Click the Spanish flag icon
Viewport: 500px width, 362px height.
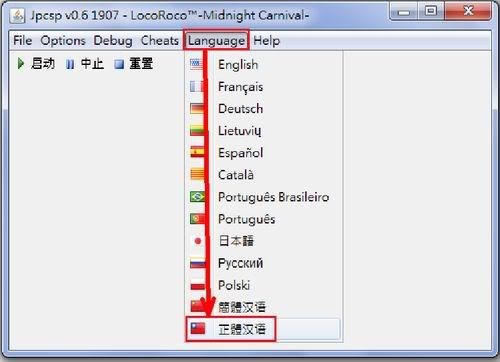click(197, 153)
